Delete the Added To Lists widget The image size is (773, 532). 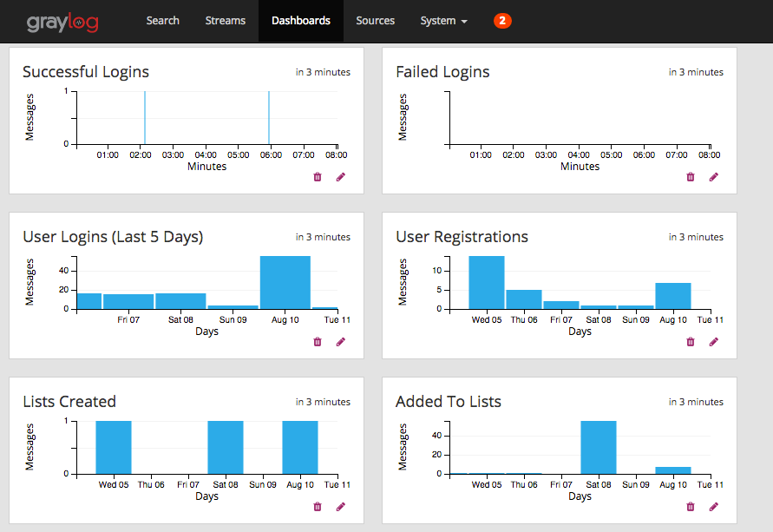click(691, 506)
